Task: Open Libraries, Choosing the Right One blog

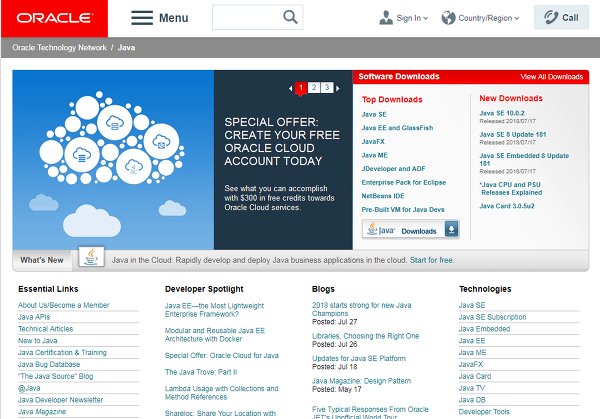Action: click(365, 336)
